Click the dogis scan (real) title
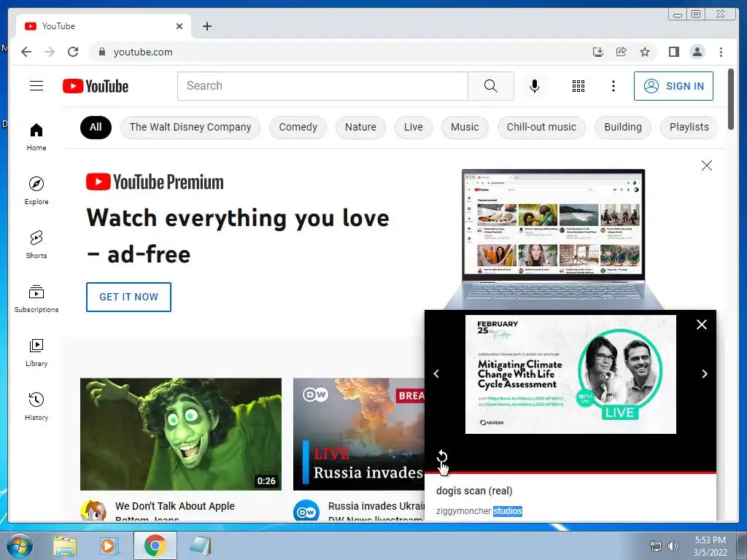Screen dimensions: 747x560 [x=474, y=491]
